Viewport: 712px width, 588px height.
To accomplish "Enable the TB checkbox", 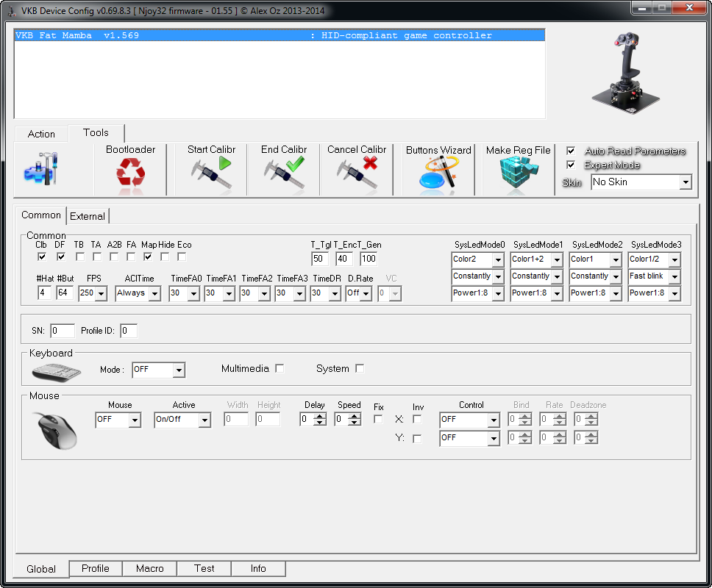I will tap(80, 257).
